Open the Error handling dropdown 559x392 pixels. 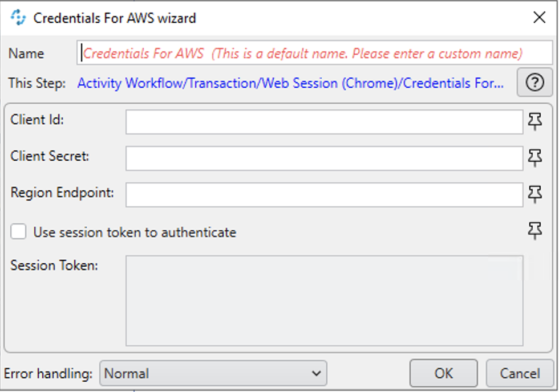tap(213, 374)
